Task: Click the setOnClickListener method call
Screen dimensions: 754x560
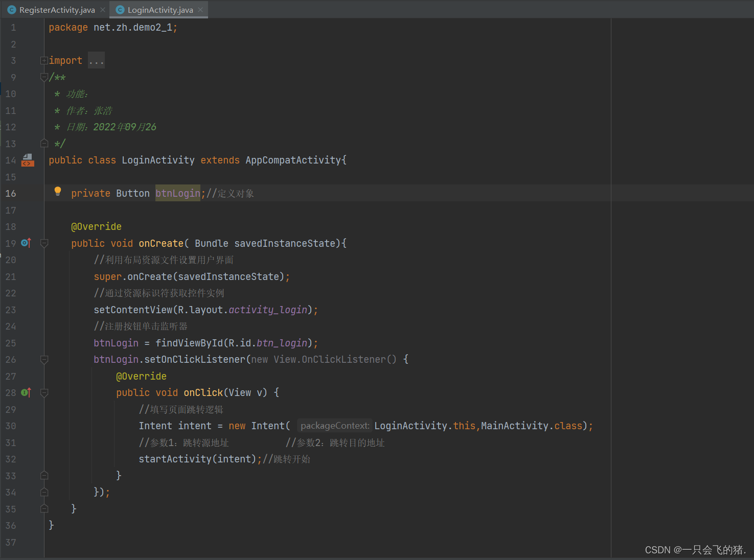Action: tap(195, 360)
